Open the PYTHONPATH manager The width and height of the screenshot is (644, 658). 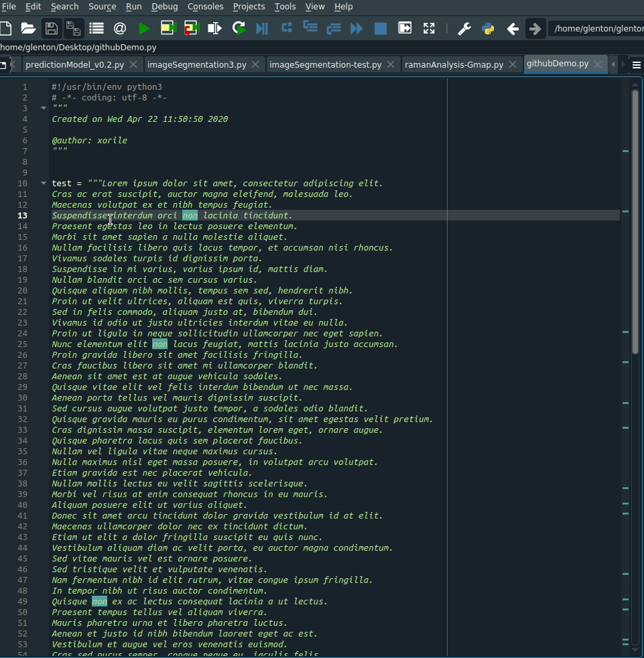[x=487, y=28]
